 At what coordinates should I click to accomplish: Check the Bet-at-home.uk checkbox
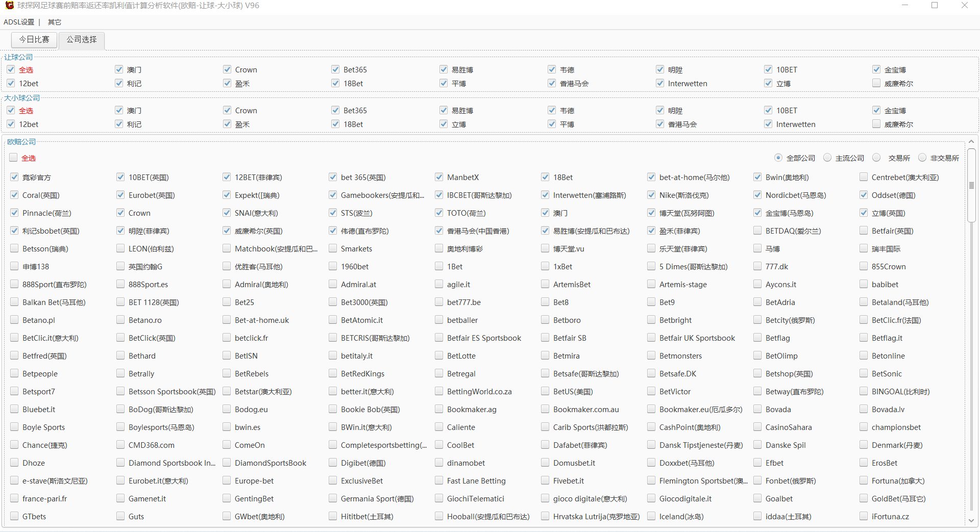click(227, 320)
